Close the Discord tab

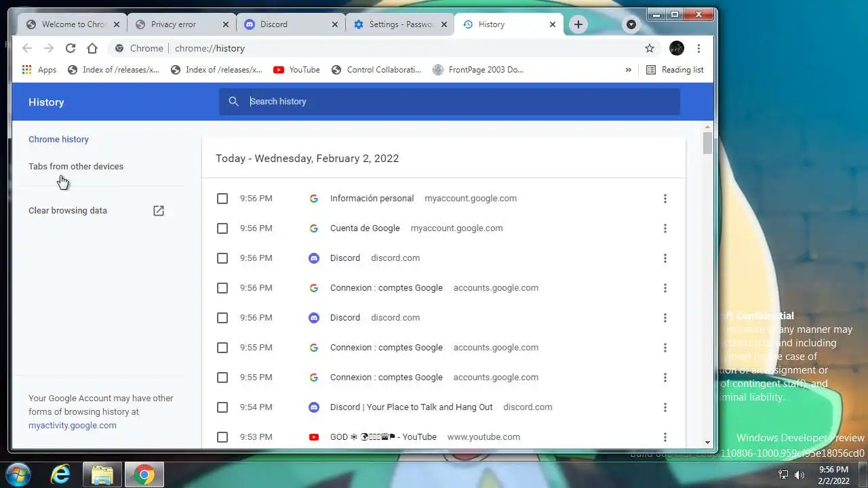click(x=335, y=24)
